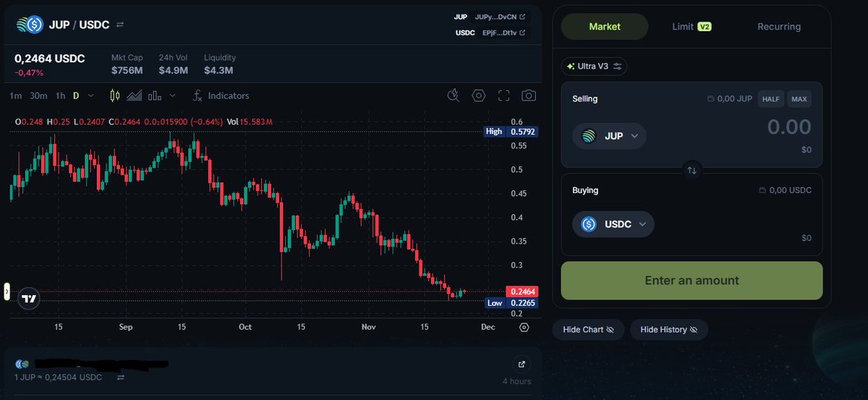The height and width of the screenshot is (400, 868).
Task: Open the external link icon in history row
Action: 522,364
